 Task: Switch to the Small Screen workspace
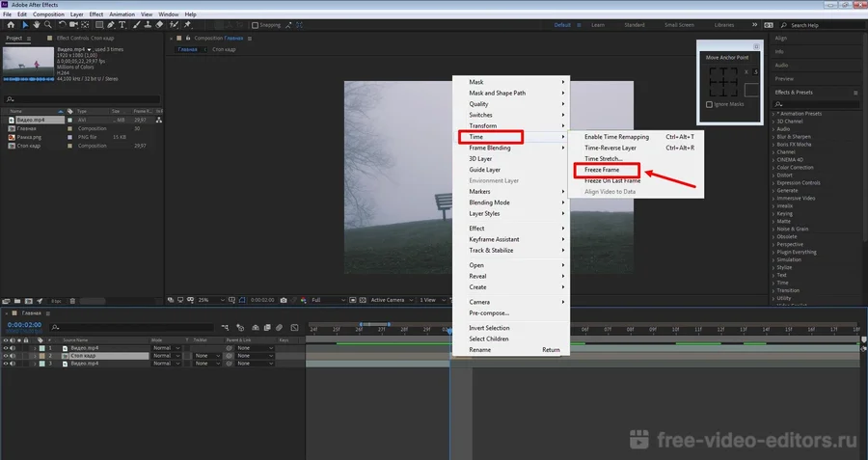click(679, 25)
